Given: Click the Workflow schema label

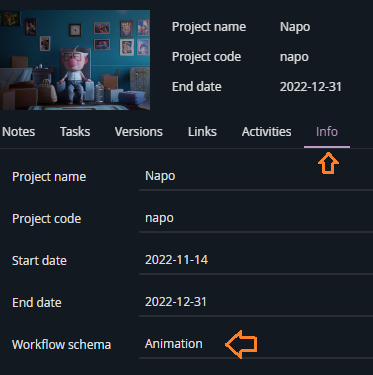Looking at the screenshot, I should click(x=61, y=345).
